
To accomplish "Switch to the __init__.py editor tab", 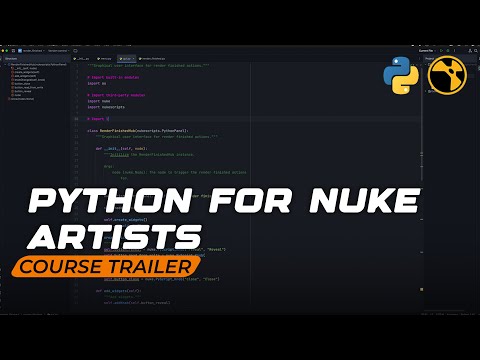I will point(81,59).
